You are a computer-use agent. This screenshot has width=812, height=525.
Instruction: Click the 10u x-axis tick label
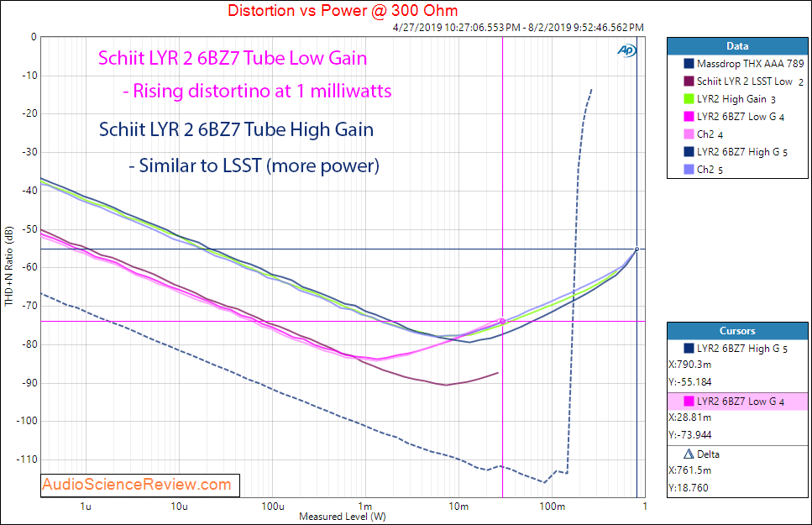point(179,507)
